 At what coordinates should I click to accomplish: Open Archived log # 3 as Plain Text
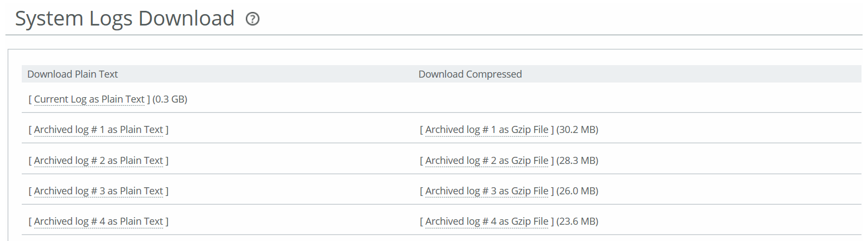click(x=98, y=191)
